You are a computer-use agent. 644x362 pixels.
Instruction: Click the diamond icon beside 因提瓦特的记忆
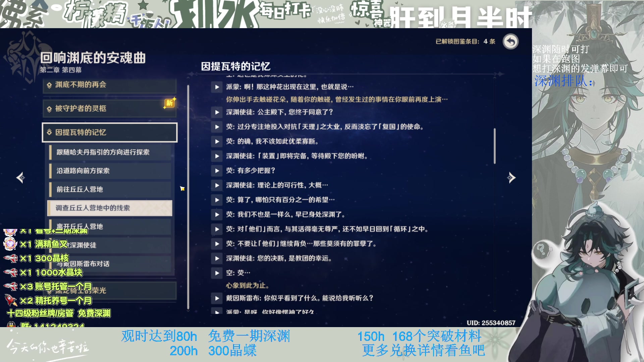tap(49, 132)
